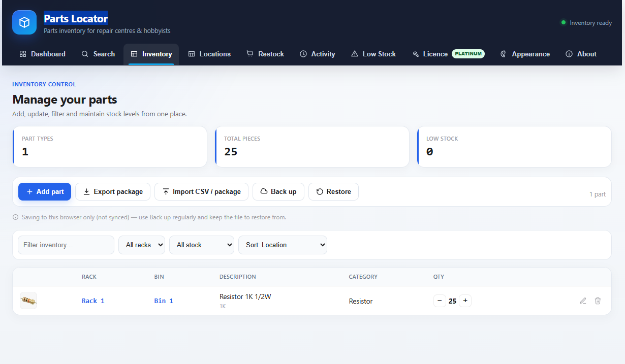Viewport: 625px width, 364px height.
Task: Click the resistor thumbnail image
Action: tap(28, 301)
